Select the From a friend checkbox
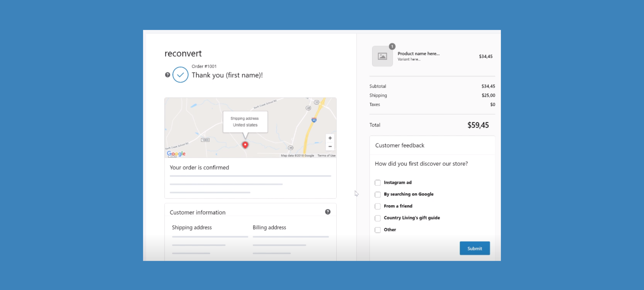 [378, 206]
